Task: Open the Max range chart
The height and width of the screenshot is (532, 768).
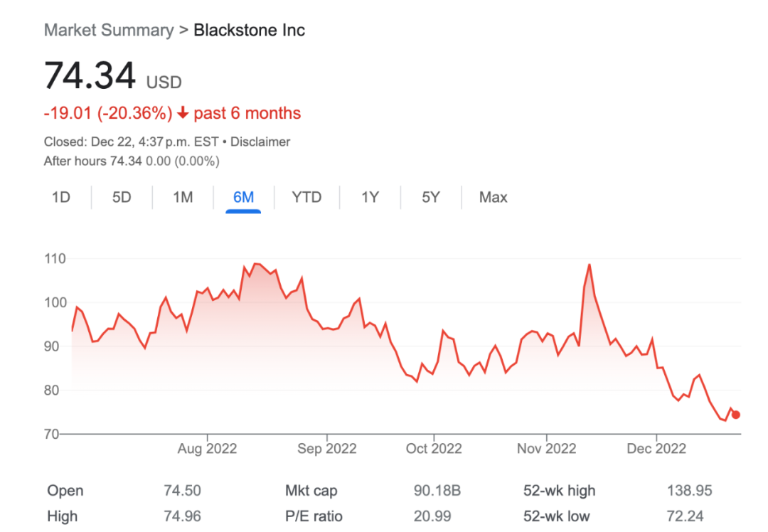Action: tap(493, 197)
